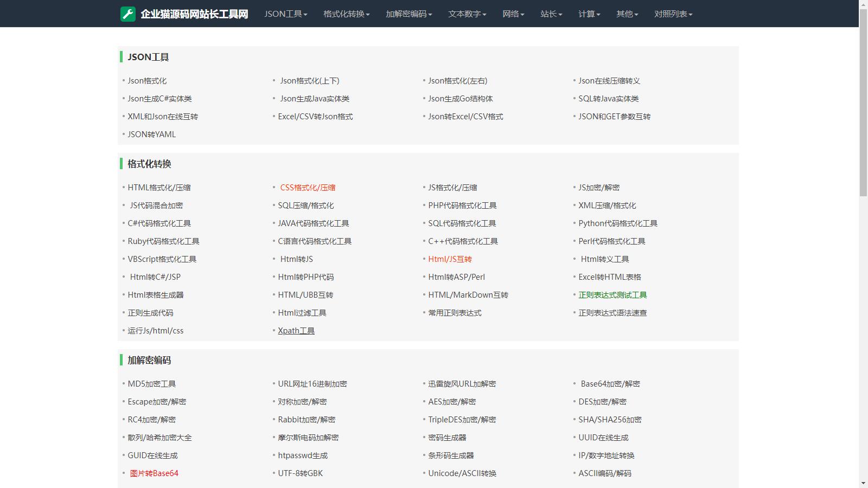Expand the 对照列表 dropdown
The image size is (868, 488).
tap(673, 14)
